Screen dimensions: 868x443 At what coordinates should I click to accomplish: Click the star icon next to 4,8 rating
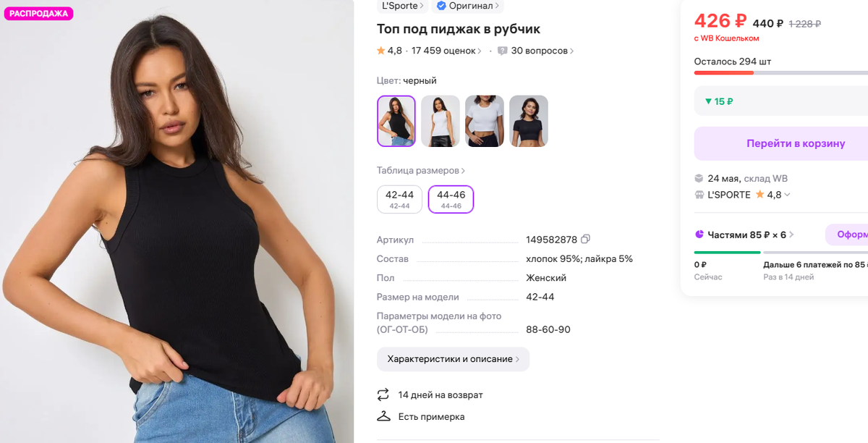[x=380, y=50]
